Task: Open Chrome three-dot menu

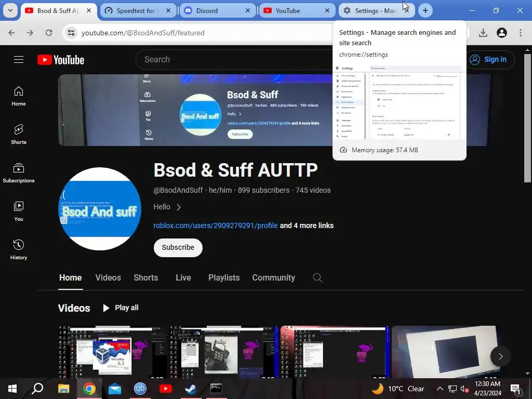Action: (x=521, y=33)
